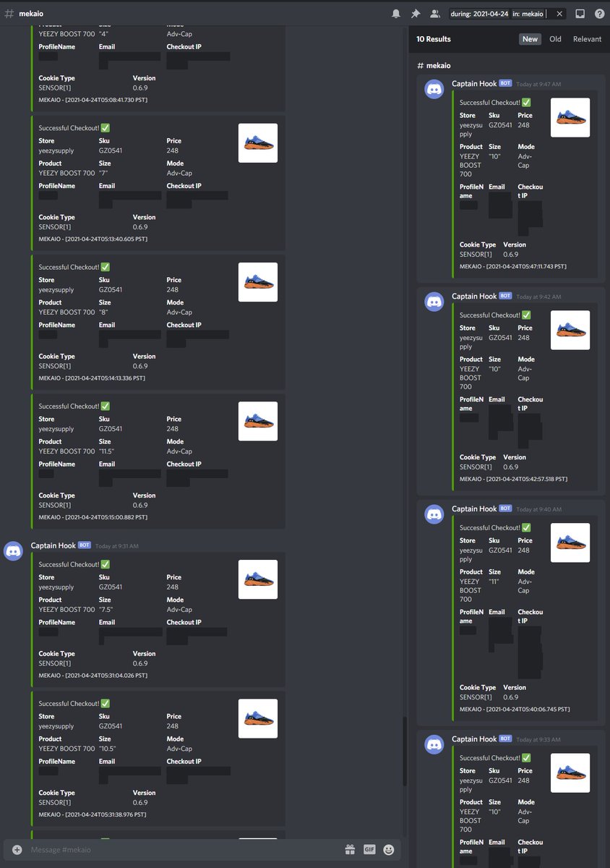This screenshot has width=610, height=868.
Task: Open inbox icon in header
Action: click(580, 13)
